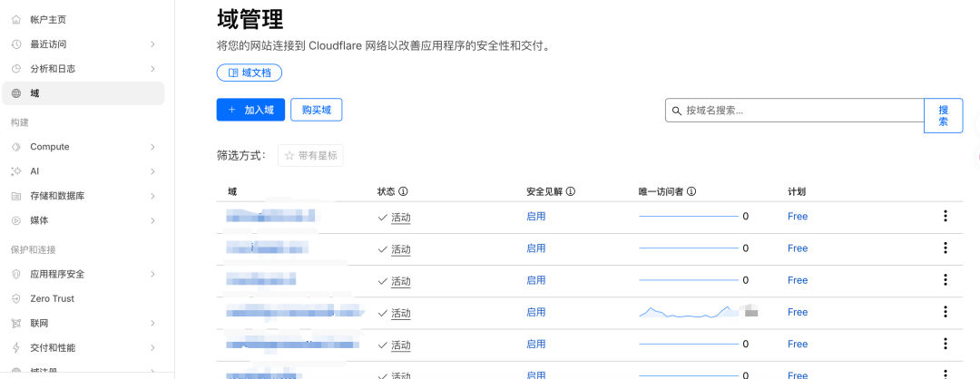Open the three-dot menu in the first domain row

point(945,216)
